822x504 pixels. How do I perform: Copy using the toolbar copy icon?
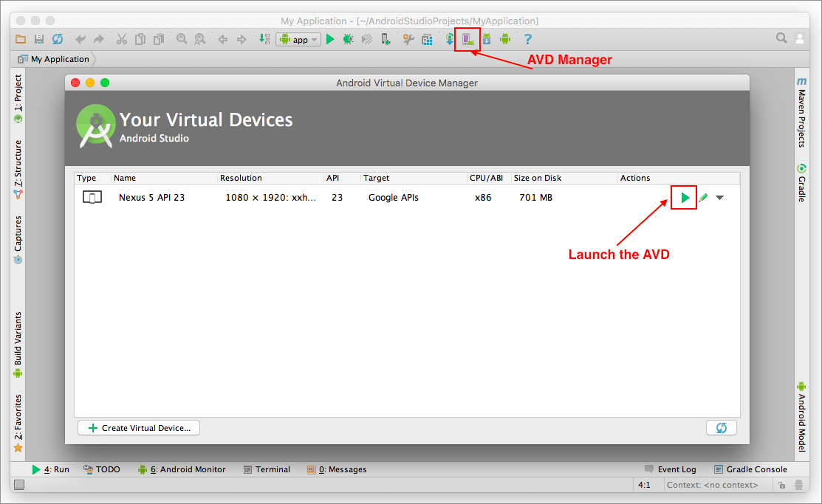[x=140, y=39]
